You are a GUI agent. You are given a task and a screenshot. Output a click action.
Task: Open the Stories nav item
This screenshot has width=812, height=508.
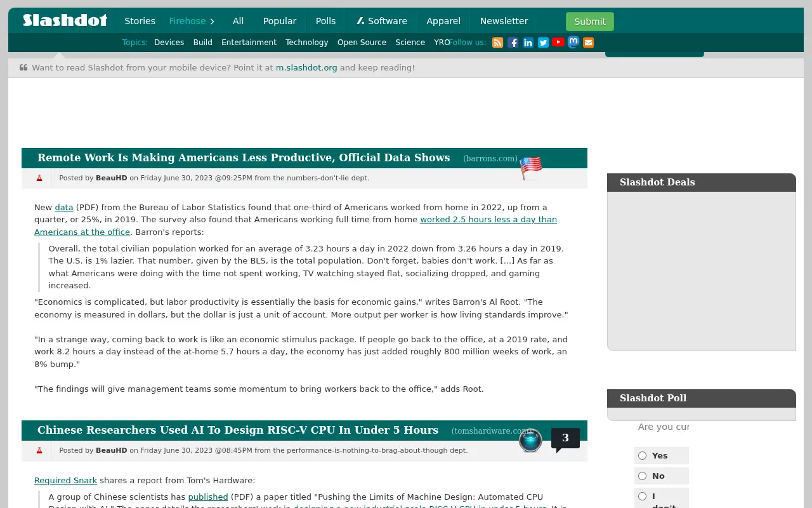140,21
